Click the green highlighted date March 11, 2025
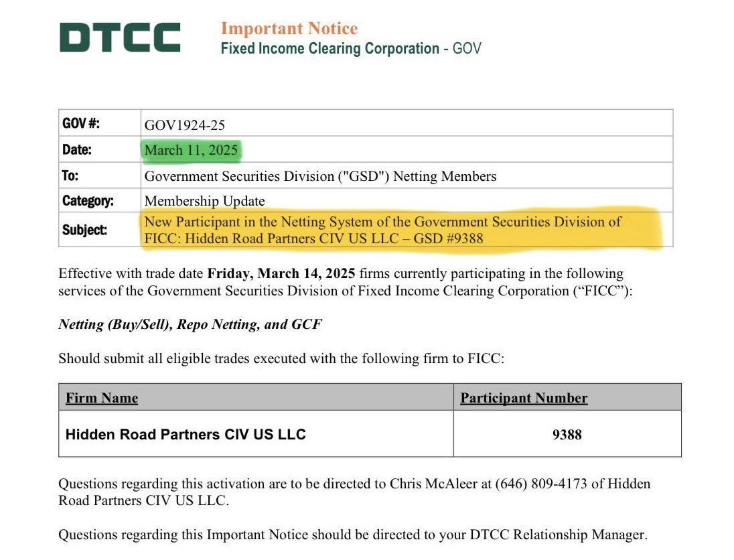734x560 pixels. 191,150
